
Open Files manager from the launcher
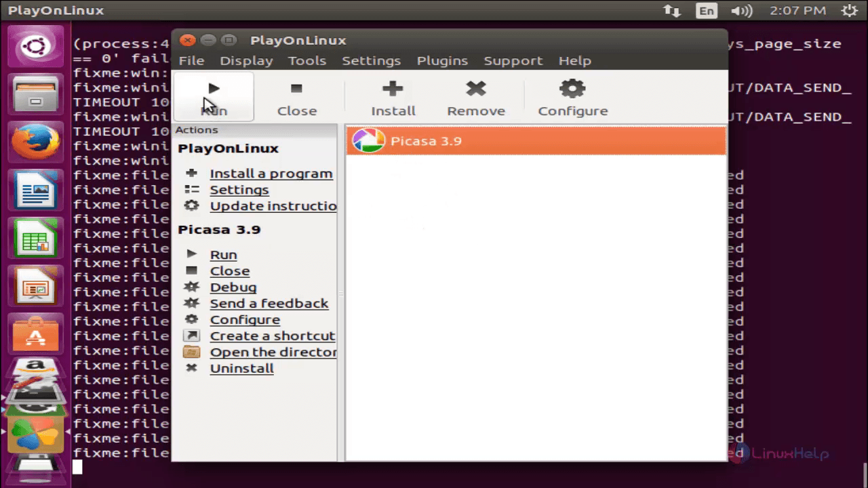tap(36, 94)
